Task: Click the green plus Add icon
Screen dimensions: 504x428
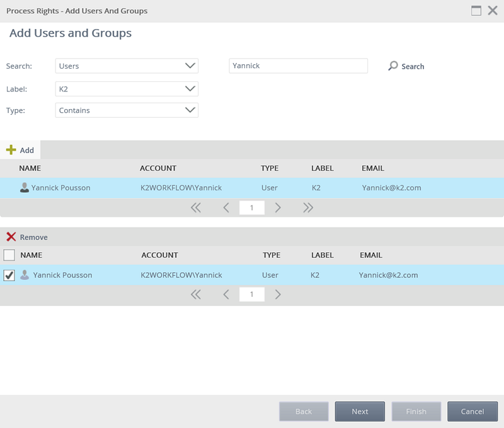Action: click(11, 150)
